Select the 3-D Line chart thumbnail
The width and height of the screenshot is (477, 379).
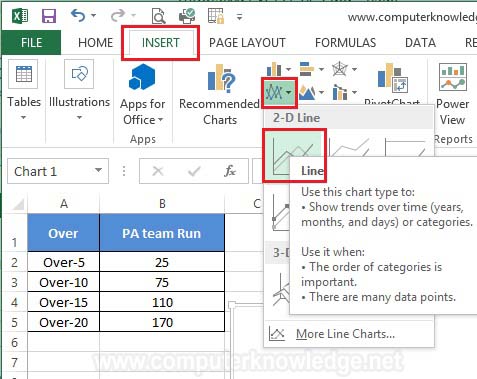click(281, 289)
